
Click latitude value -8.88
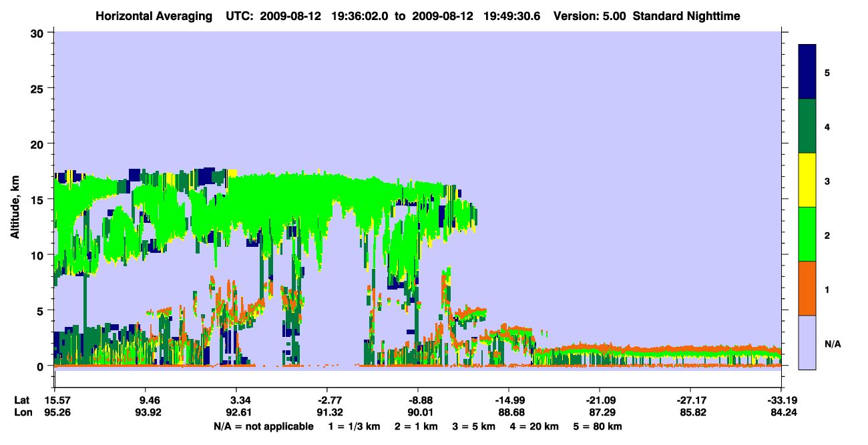click(x=417, y=400)
